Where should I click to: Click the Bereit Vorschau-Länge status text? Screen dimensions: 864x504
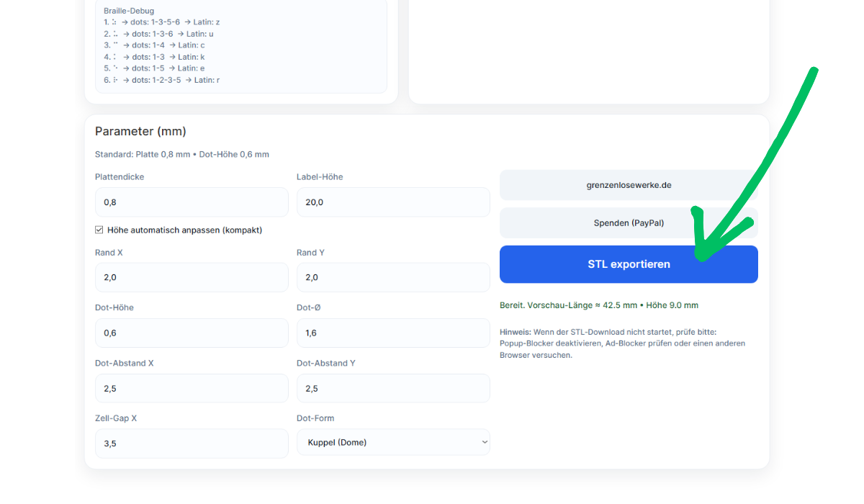click(598, 305)
